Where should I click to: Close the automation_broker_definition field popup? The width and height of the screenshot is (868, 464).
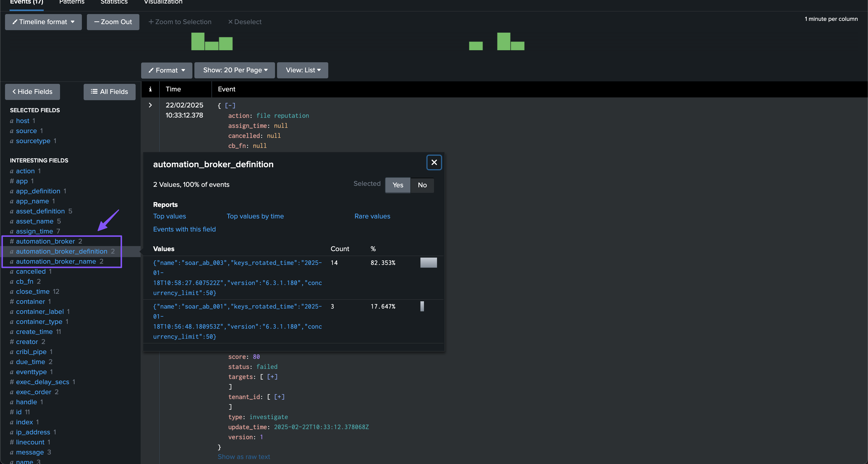coord(434,162)
